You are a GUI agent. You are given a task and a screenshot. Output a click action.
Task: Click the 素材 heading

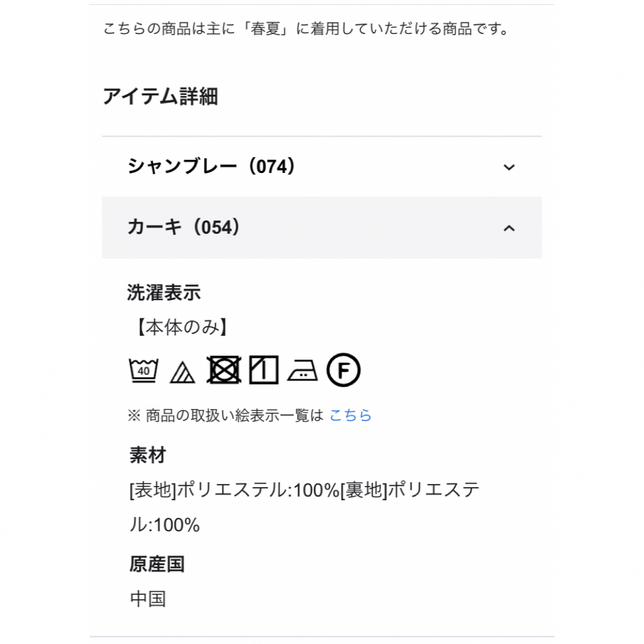pyautogui.click(x=148, y=456)
